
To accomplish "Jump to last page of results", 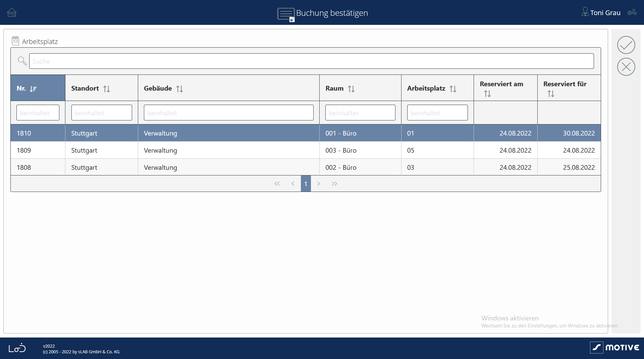I will [x=334, y=184].
